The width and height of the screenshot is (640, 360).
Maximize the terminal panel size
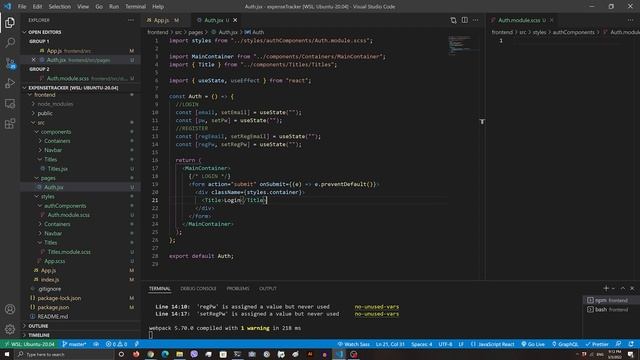coord(623,288)
